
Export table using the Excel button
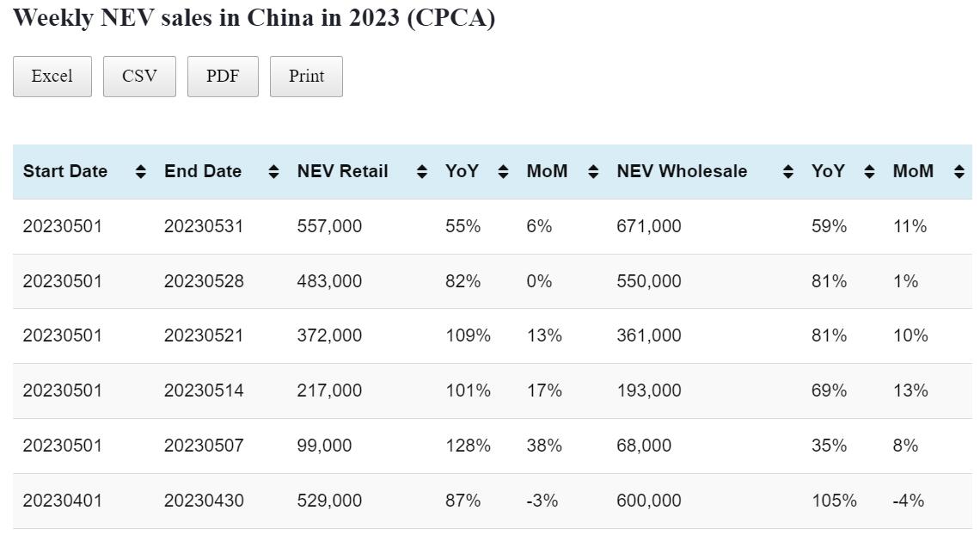coord(52,77)
